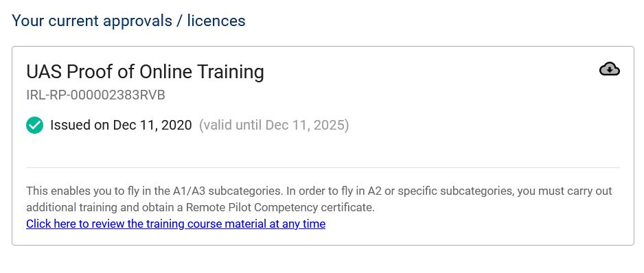The height and width of the screenshot is (273, 644).
Task: Click the horizontal divider line in the card
Action: click(x=323, y=167)
